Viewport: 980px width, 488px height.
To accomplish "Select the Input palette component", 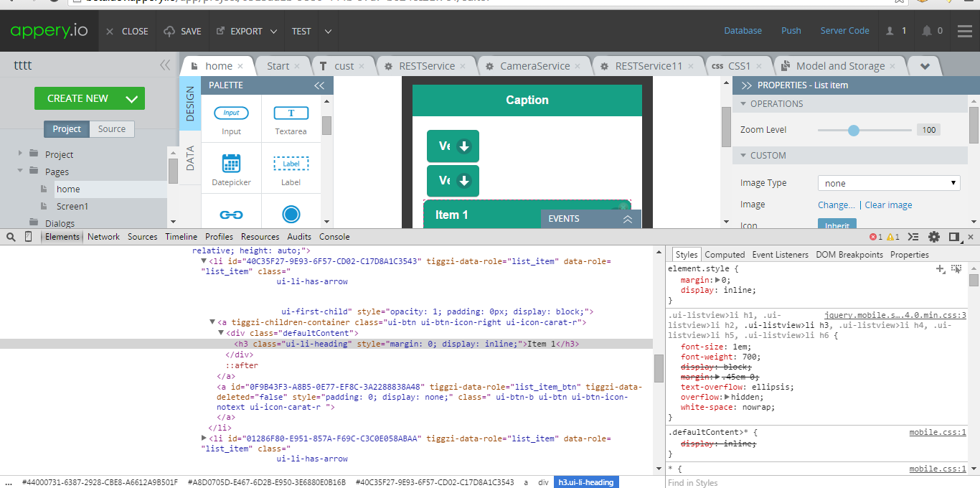I will 231,120.
